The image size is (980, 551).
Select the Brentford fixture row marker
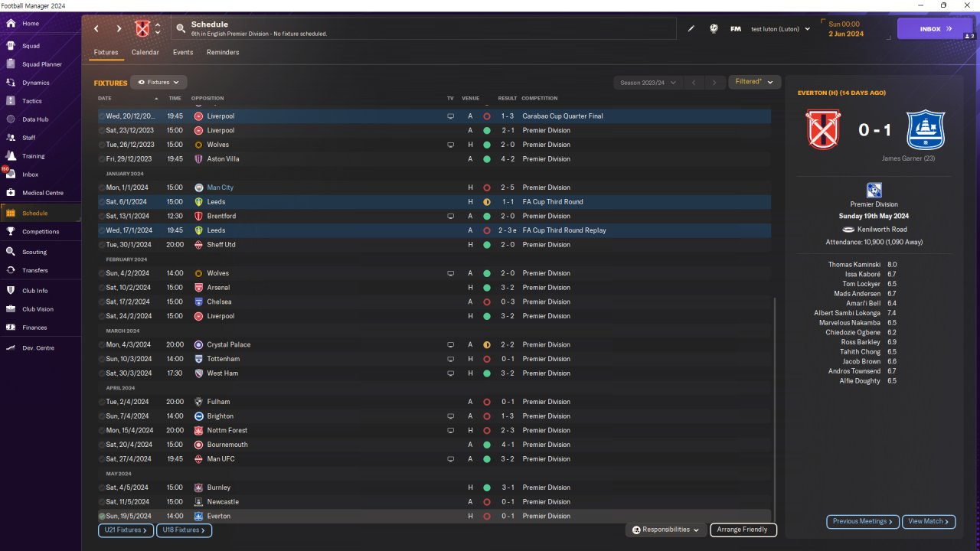tap(102, 217)
